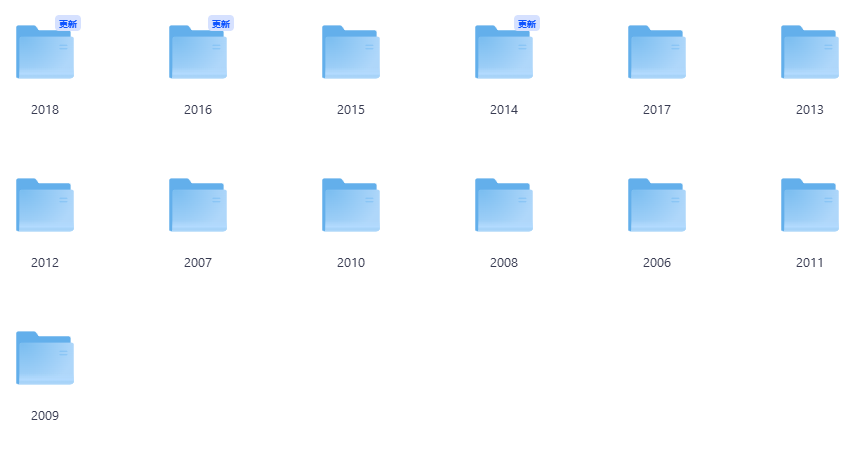863x454 pixels.
Task: Open the 2009 folder icon
Action: coord(45,358)
